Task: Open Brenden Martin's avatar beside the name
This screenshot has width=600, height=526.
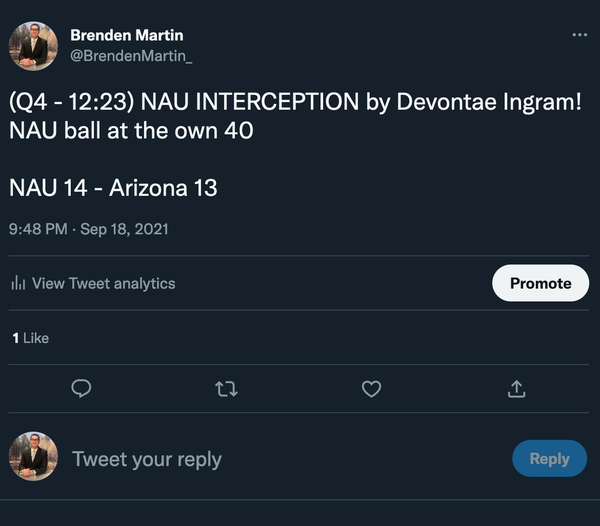Action: tap(33, 46)
